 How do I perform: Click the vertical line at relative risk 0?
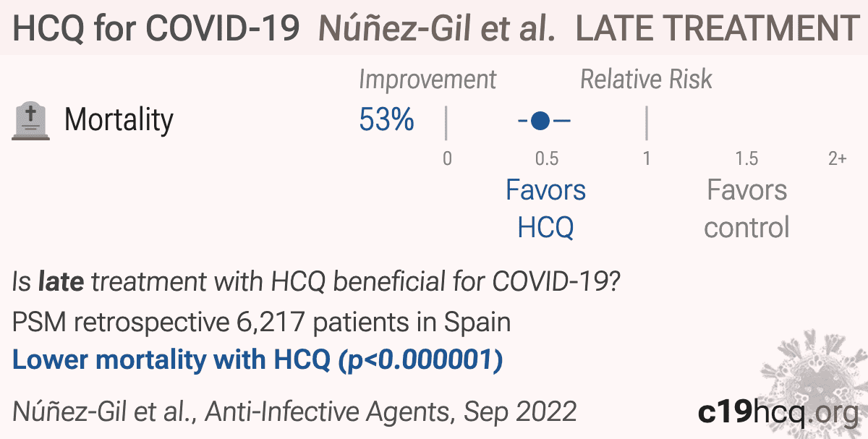[446, 123]
